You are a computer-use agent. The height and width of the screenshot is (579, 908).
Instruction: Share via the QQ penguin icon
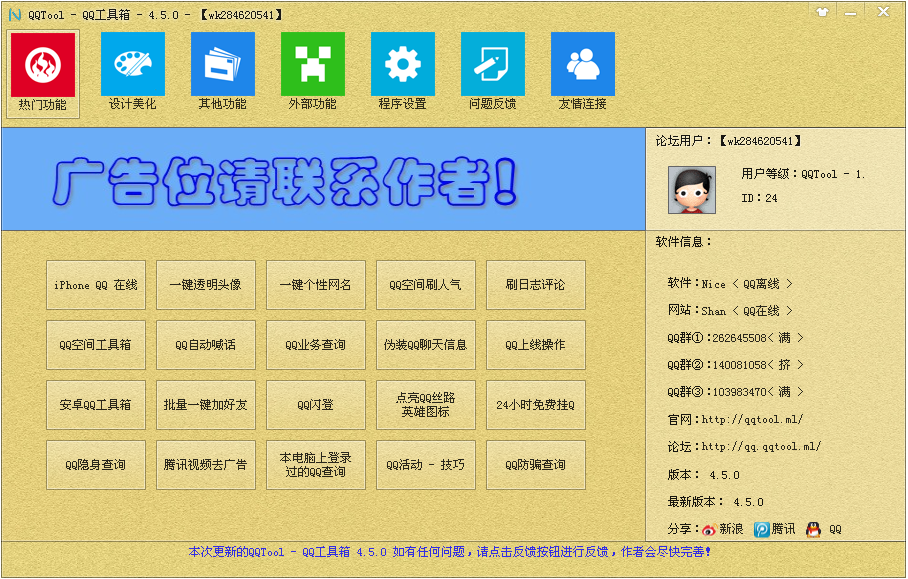tap(813, 529)
